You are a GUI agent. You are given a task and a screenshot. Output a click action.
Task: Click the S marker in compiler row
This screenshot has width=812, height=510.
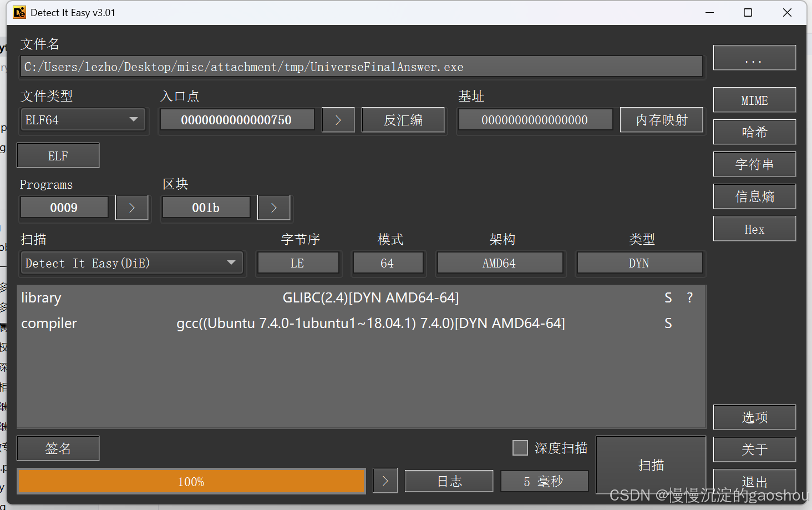[668, 324]
